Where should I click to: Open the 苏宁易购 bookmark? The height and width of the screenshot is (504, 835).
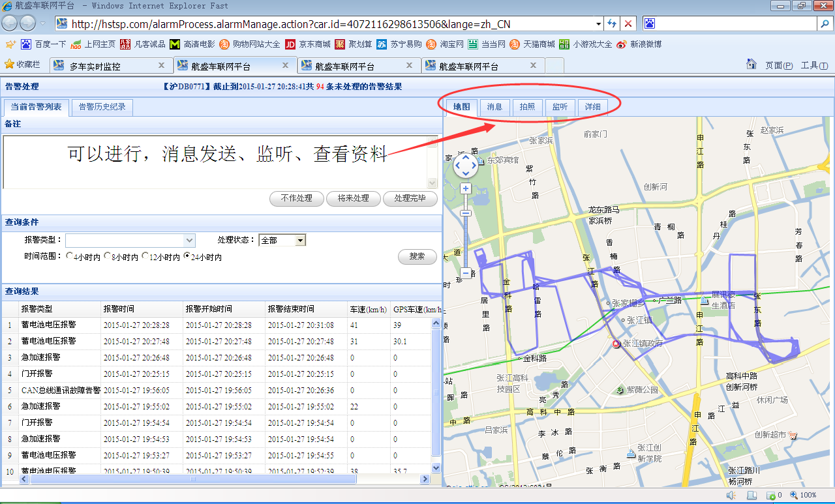[399, 44]
